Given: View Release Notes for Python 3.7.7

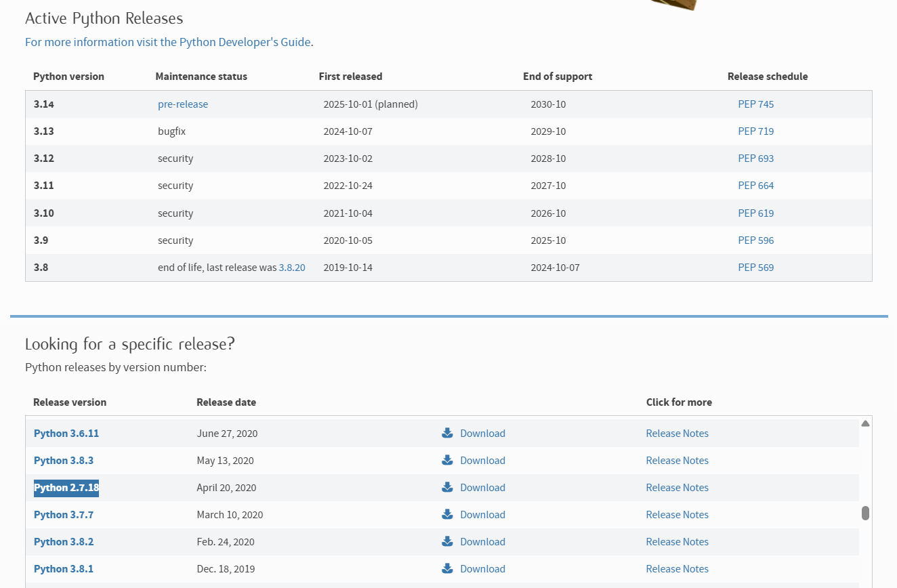Looking at the screenshot, I should pos(677,515).
